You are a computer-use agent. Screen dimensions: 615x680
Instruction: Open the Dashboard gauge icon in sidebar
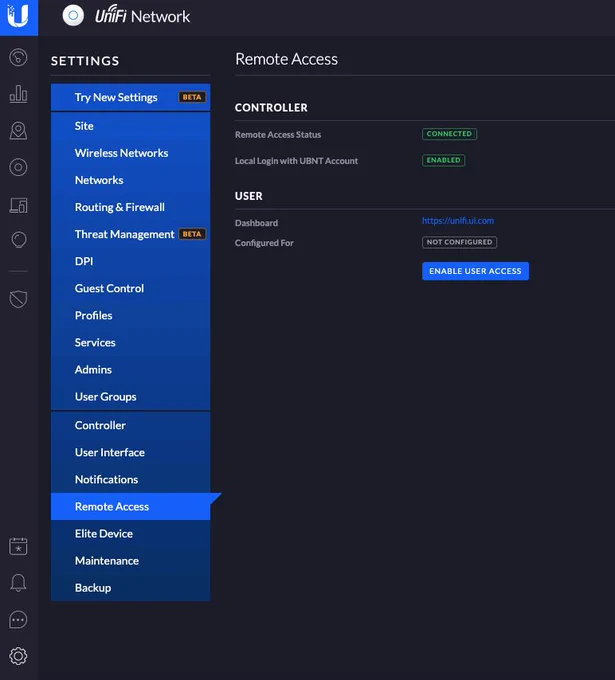coord(18,57)
